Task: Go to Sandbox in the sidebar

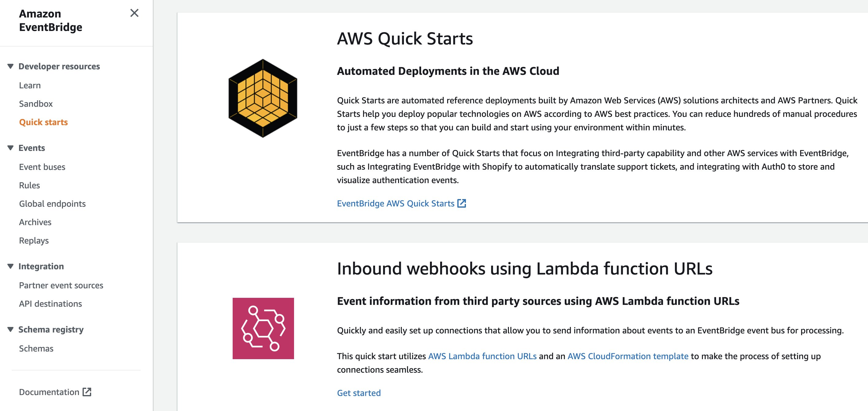Action: (36, 104)
